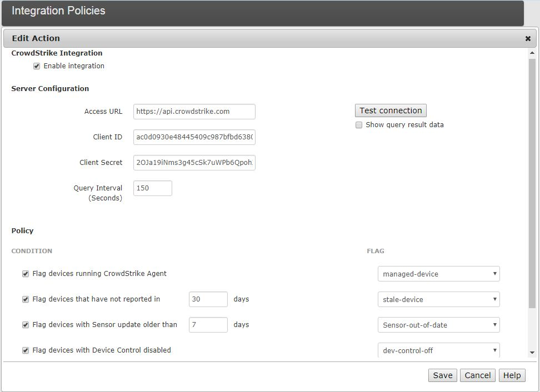
Task: Save the integration settings
Action: tap(442, 375)
